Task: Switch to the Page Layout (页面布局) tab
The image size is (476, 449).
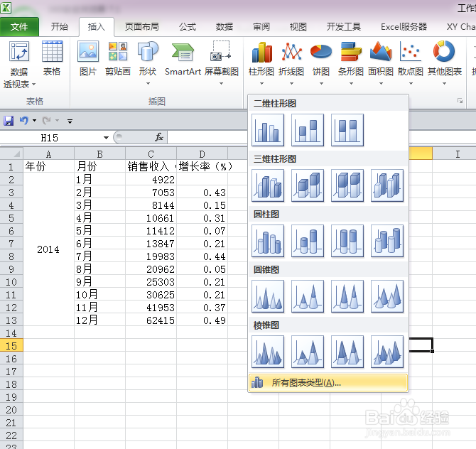Action: [x=142, y=27]
